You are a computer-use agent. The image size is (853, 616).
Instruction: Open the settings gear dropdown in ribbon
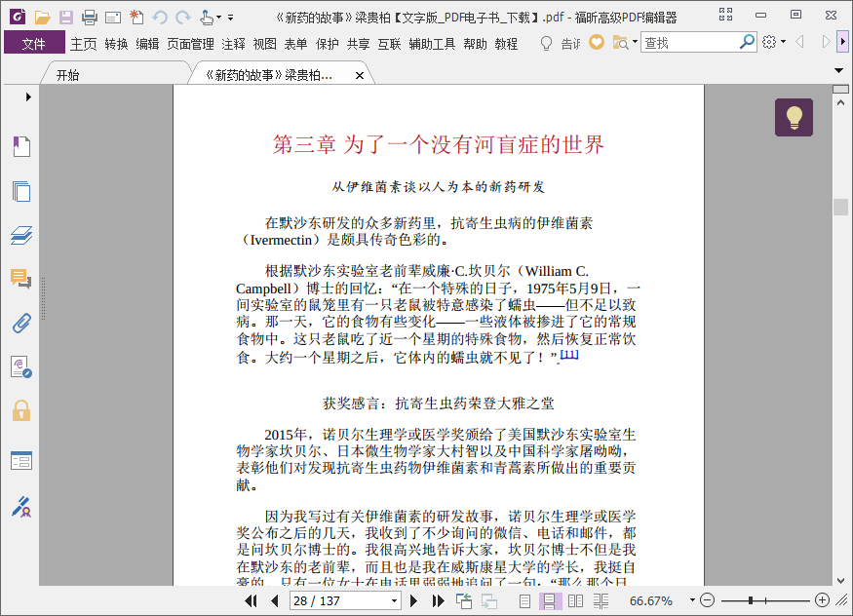point(784,41)
